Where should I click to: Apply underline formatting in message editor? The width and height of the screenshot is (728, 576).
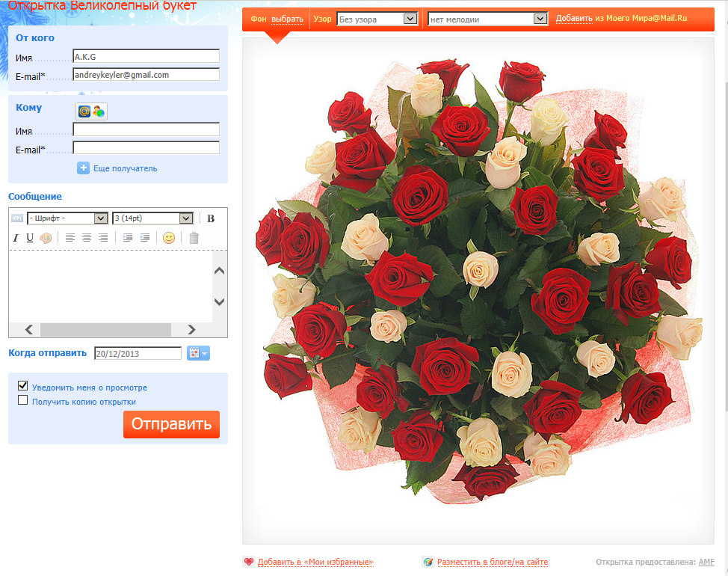(x=30, y=238)
